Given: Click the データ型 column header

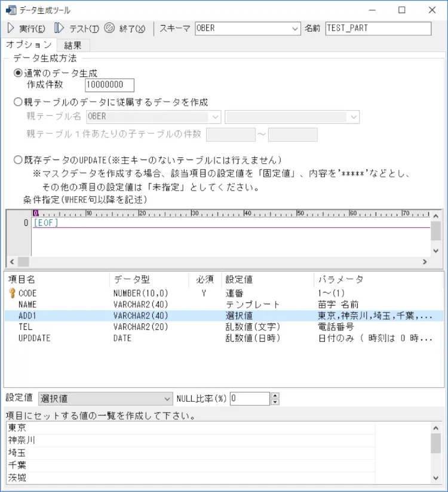Looking at the screenshot, I should 149,279.
